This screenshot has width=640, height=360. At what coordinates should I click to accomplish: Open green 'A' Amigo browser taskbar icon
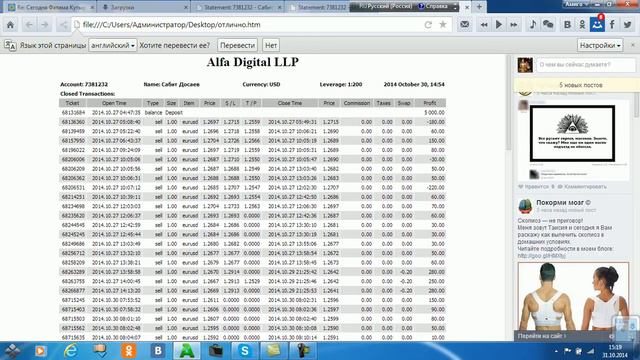coord(187,351)
